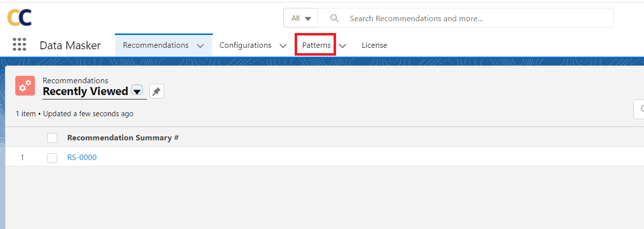The image size is (644, 229).
Task: Switch to the Patterns tab
Action: coord(316,45)
